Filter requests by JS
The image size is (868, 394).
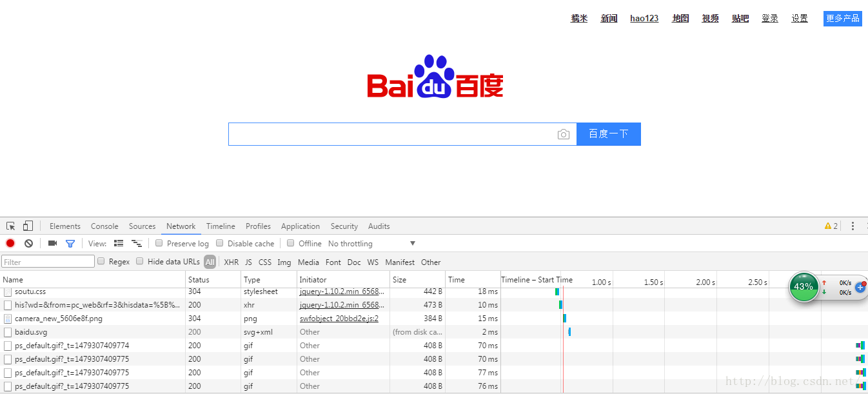pos(249,262)
